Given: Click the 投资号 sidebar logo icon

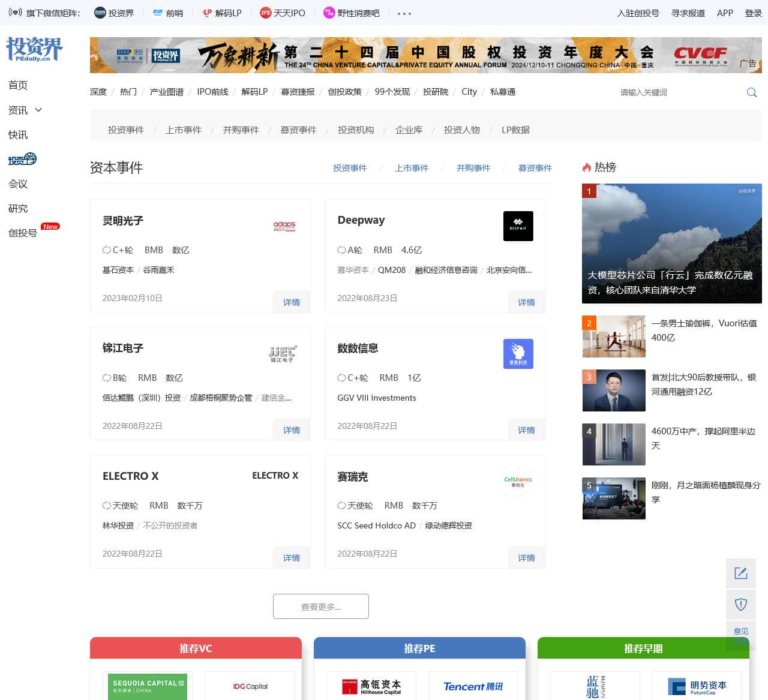Looking at the screenshot, I should (22, 159).
